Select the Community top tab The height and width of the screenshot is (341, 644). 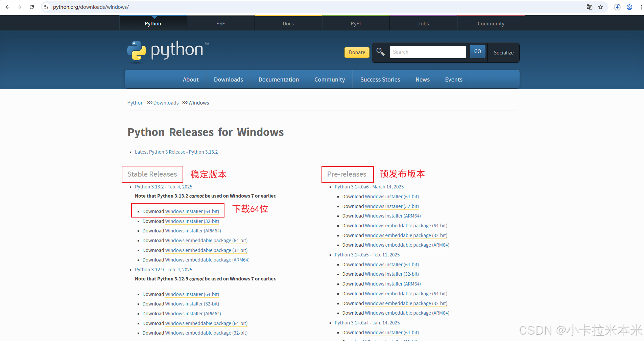pyautogui.click(x=491, y=23)
